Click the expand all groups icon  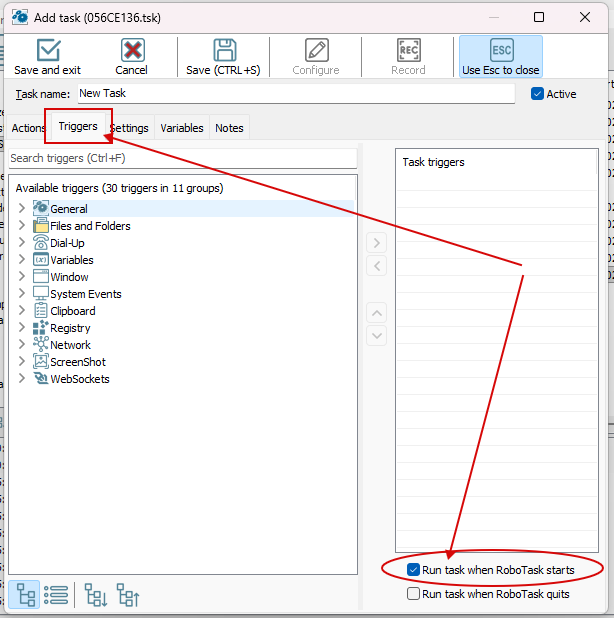point(95,595)
